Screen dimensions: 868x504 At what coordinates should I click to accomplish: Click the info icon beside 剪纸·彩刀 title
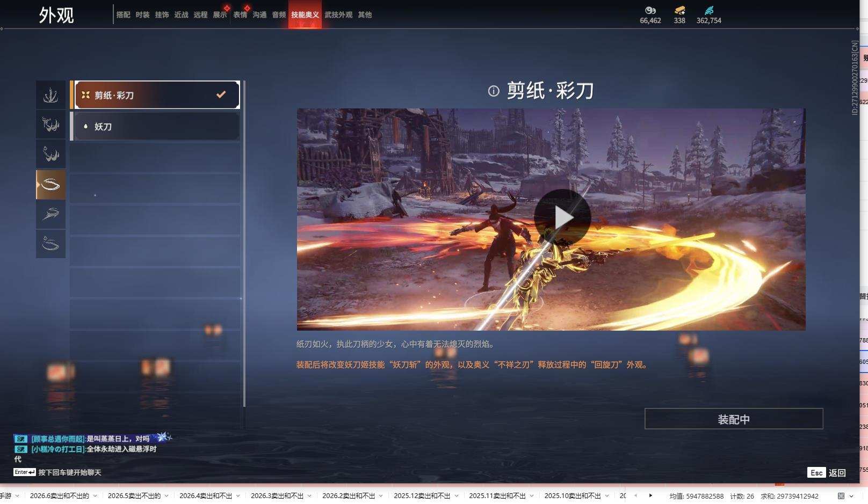click(494, 91)
